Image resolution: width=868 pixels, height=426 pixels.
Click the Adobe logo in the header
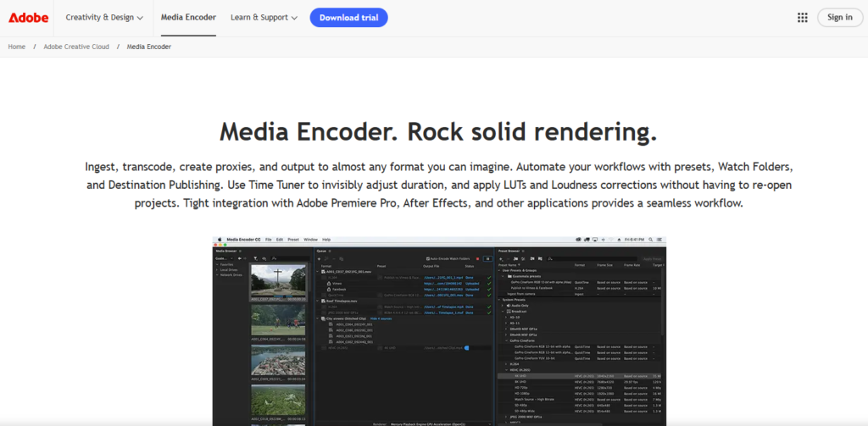pos(30,17)
